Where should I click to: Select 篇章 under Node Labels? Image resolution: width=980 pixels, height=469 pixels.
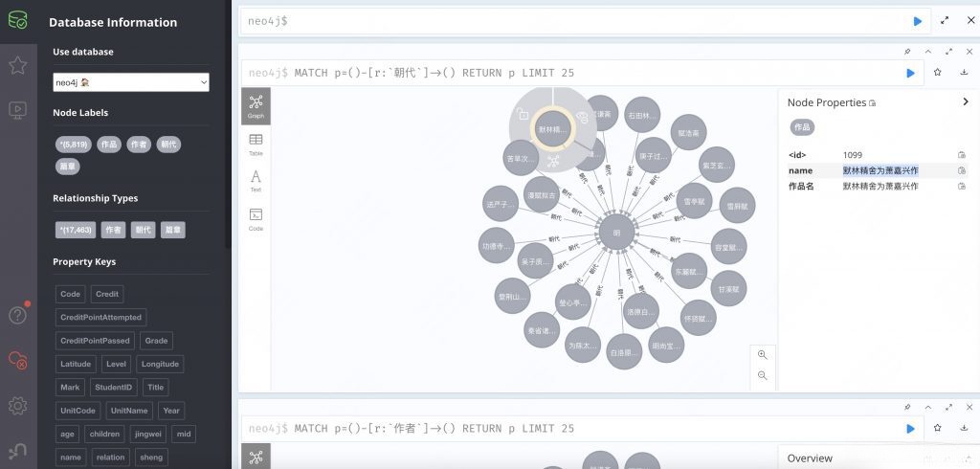68,167
